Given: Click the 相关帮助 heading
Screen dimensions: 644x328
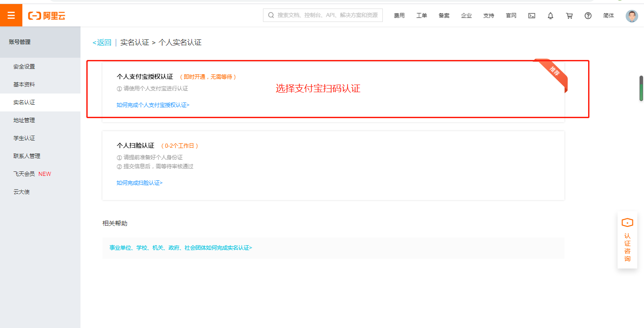Looking at the screenshot, I should [115, 223].
